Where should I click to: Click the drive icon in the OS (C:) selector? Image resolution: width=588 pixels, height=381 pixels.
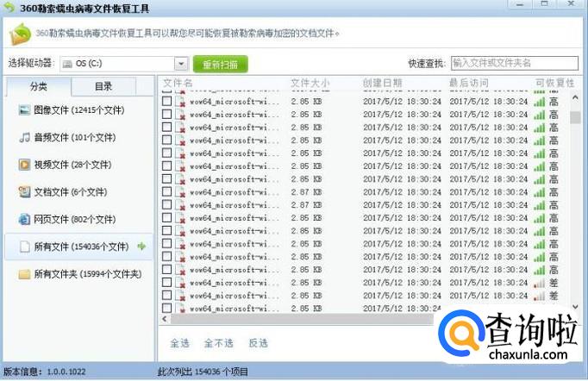[67, 64]
